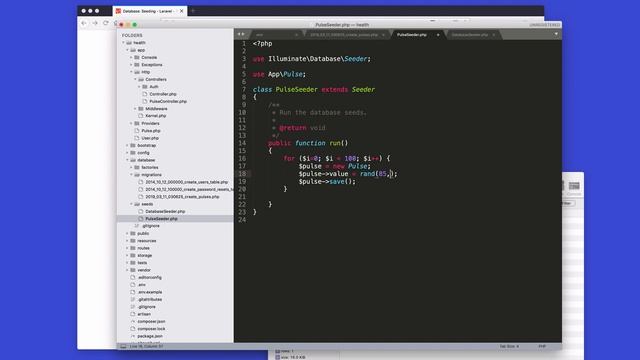Image resolution: width=640 pixels, height=360 pixels.
Task: Expand the bootstrap folder
Action: tap(127, 145)
